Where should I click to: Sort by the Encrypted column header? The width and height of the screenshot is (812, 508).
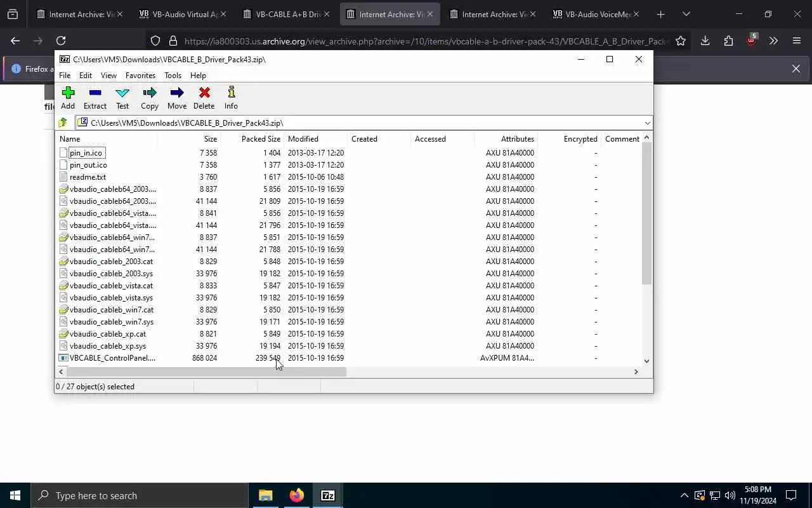pyautogui.click(x=569, y=138)
